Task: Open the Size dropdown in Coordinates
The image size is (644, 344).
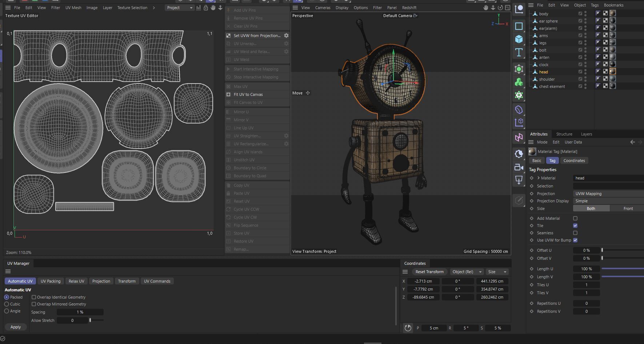Action: [x=497, y=272]
